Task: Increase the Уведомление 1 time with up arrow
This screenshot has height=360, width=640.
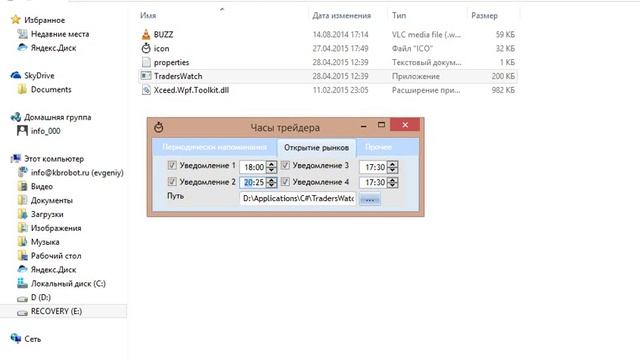Action: click(271, 164)
